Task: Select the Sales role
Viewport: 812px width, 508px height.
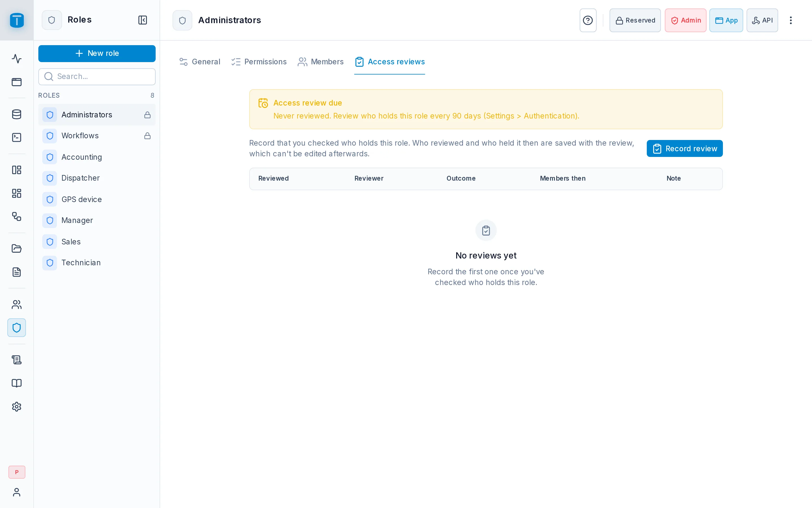Action: (97, 242)
